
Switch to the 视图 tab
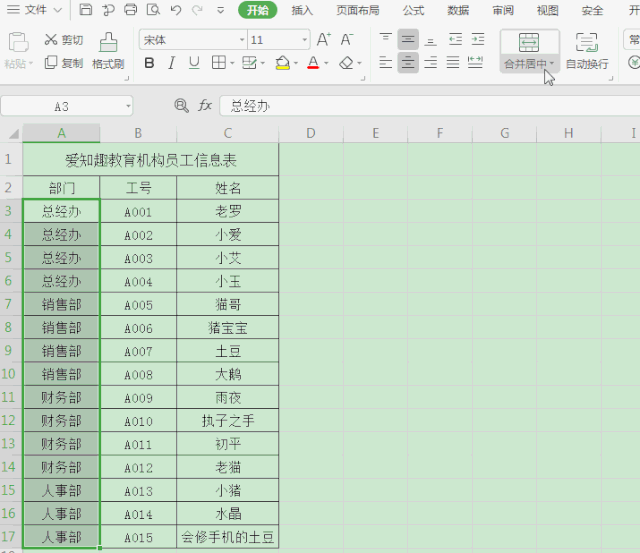[547, 10]
